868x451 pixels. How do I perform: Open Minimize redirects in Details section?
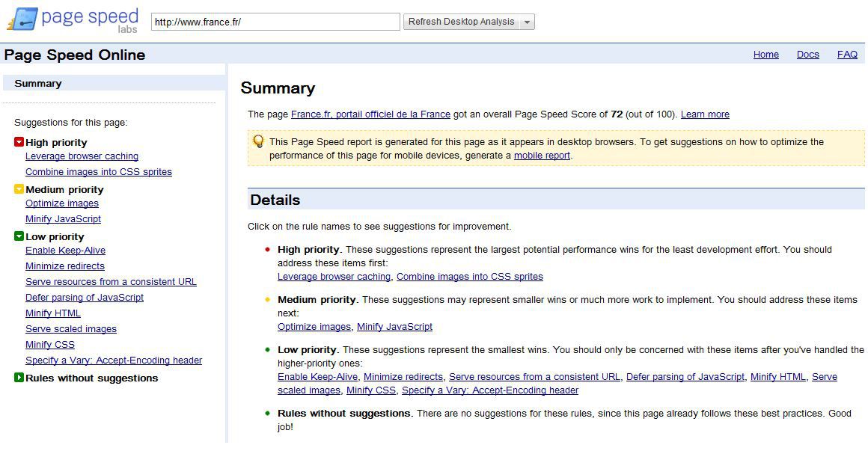(403, 376)
